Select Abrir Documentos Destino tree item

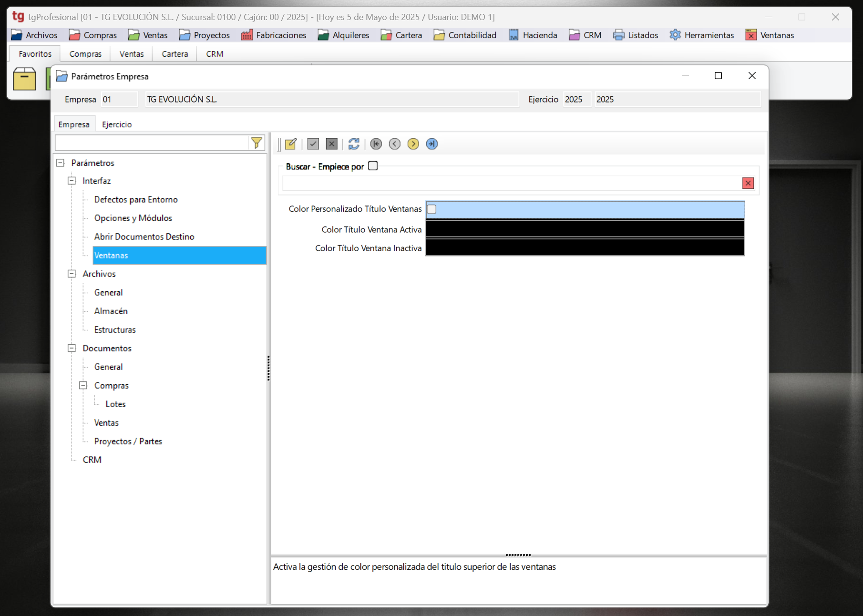[x=144, y=237]
